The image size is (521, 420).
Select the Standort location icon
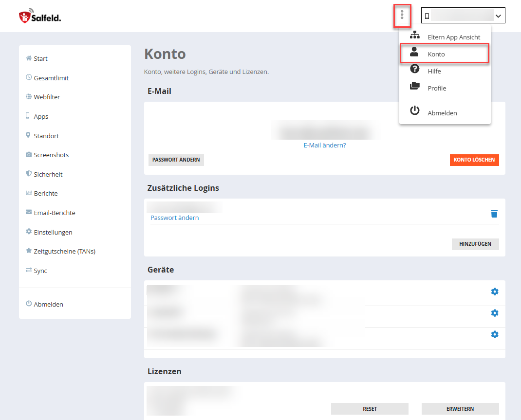(46, 136)
